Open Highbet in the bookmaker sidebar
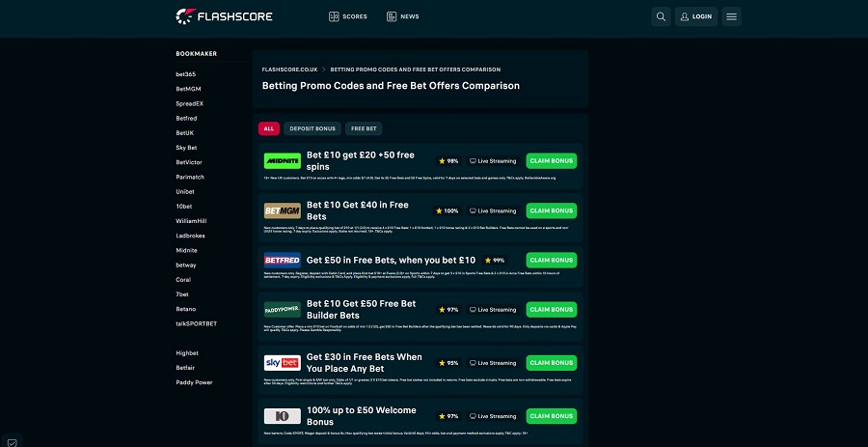The height and width of the screenshot is (447, 868). (187, 353)
